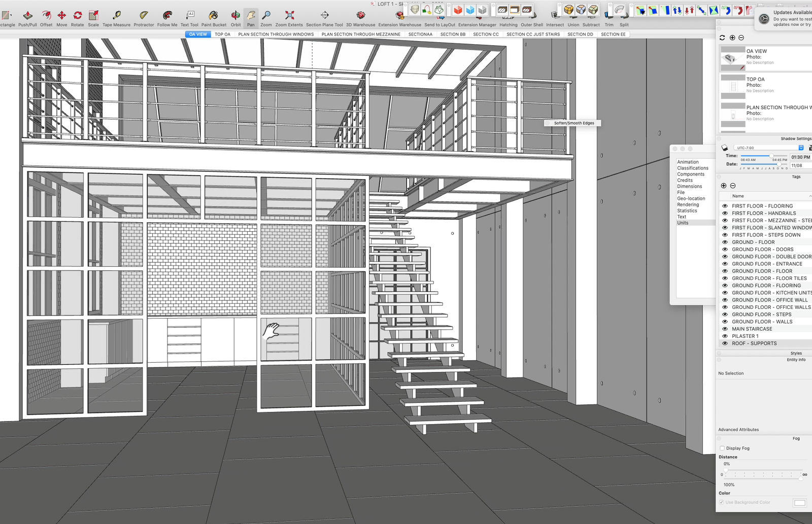
Task: Click Advanced Attributes in Entity Info
Action: [x=738, y=430]
